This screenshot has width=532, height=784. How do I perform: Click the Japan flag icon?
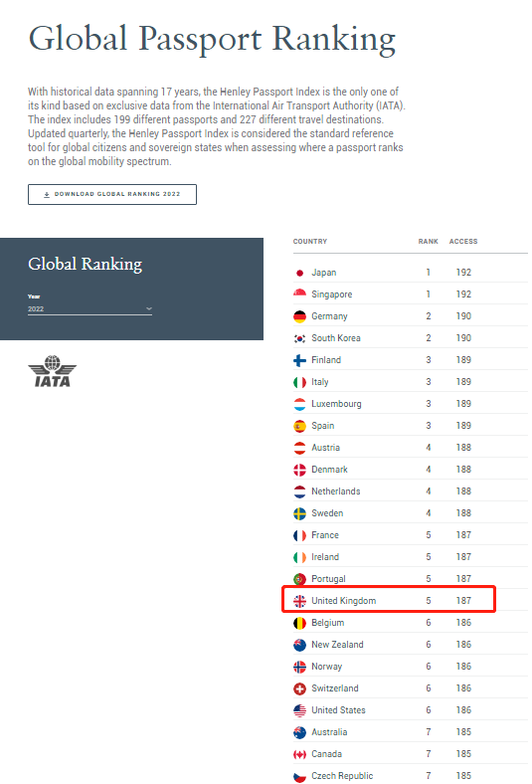click(x=299, y=273)
